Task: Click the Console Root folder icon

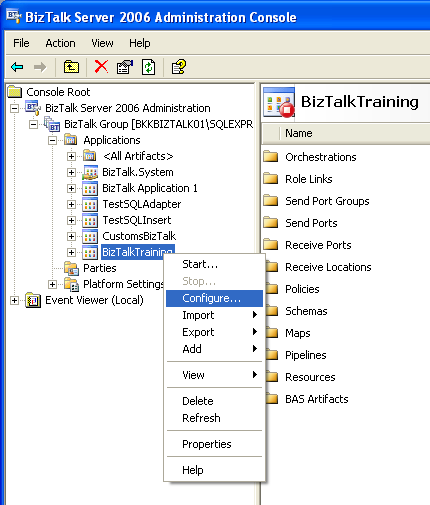Action: click(15, 92)
